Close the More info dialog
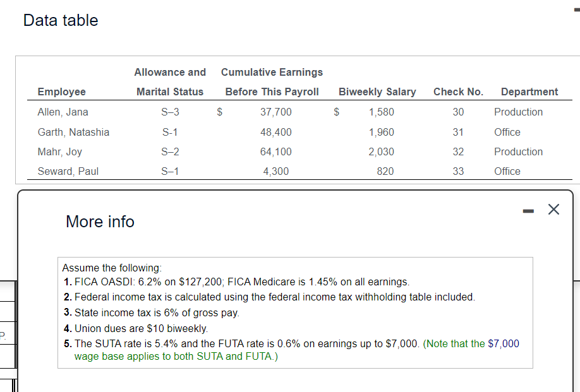This screenshot has width=580, height=392. pyautogui.click(x=553, y=210)
